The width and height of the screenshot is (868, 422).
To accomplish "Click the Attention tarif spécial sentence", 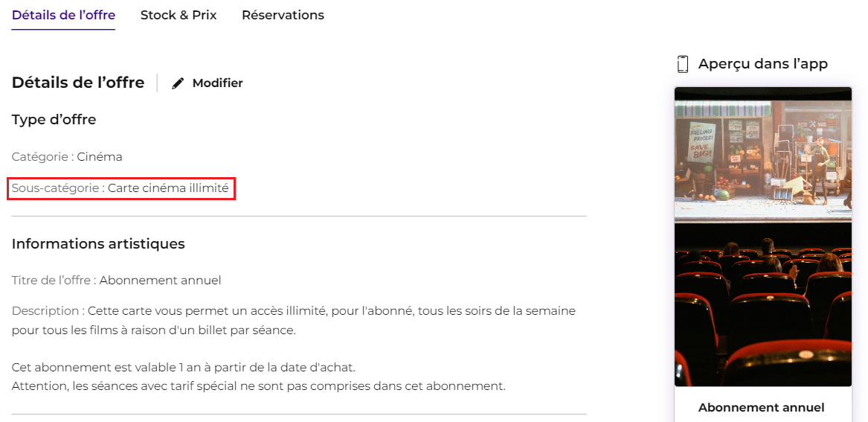I will click(x=259, y=386).
